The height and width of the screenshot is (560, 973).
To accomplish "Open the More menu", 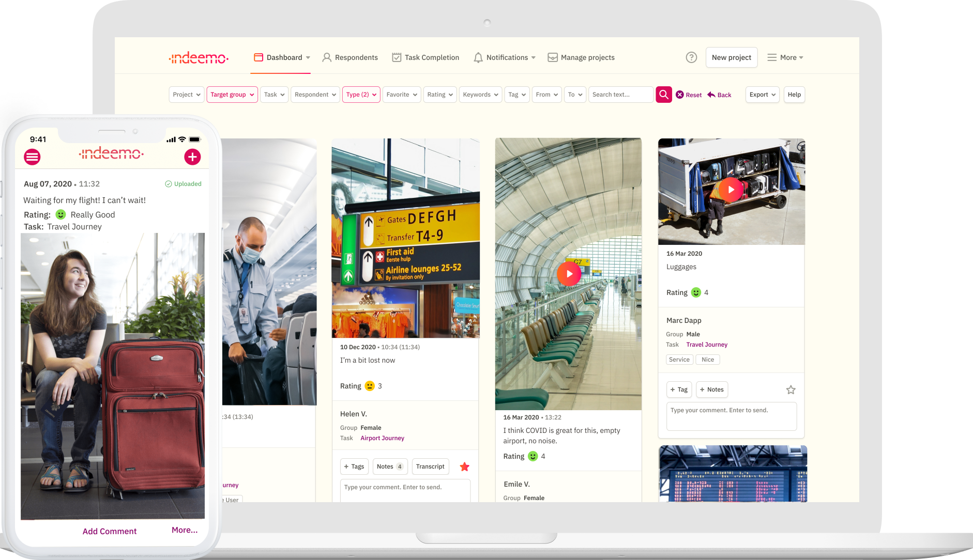I will click(x=785, y=57).
